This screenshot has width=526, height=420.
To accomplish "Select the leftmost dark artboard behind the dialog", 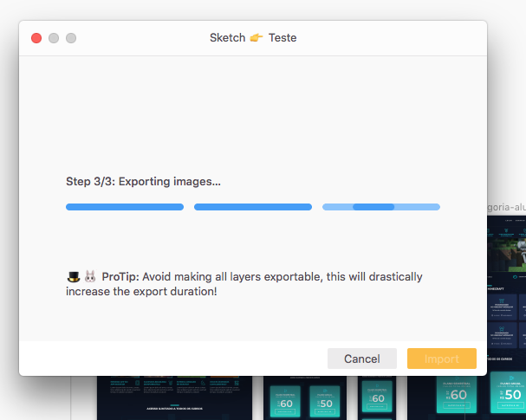I will click(x=174, y=397).
